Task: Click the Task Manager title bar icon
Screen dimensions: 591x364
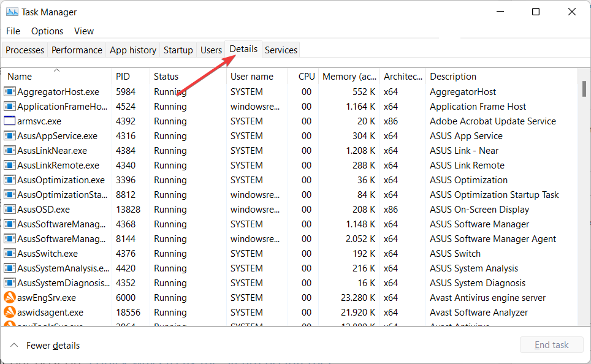Action: 12,12
